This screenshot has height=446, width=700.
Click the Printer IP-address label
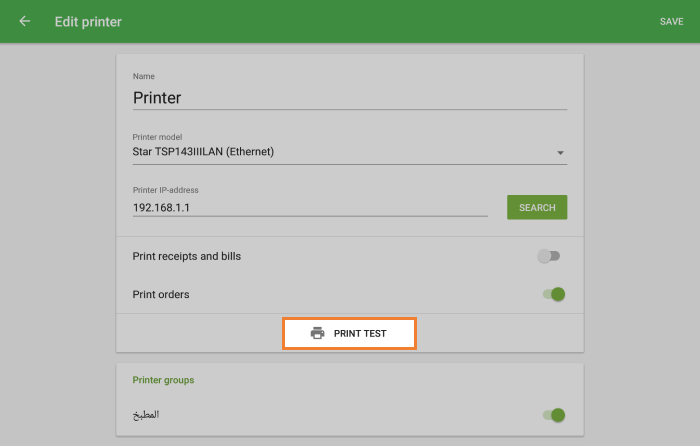166,190
